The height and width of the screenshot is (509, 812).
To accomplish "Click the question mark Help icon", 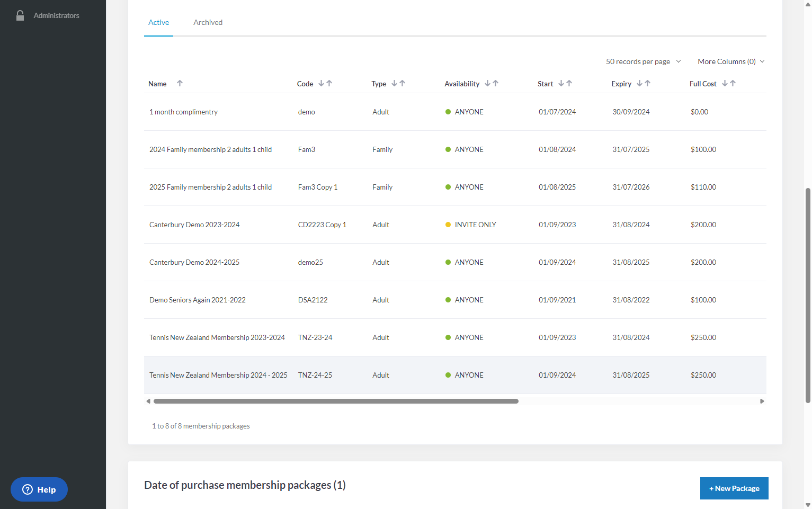I will (28, 489).
